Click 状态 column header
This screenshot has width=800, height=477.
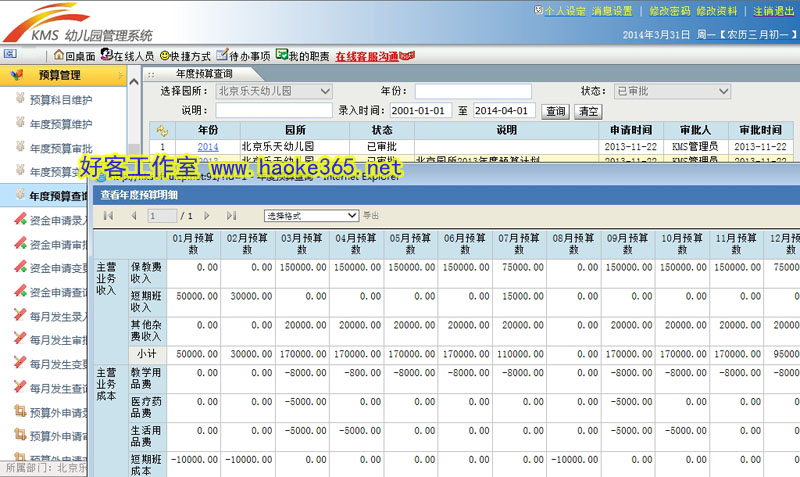382,130
